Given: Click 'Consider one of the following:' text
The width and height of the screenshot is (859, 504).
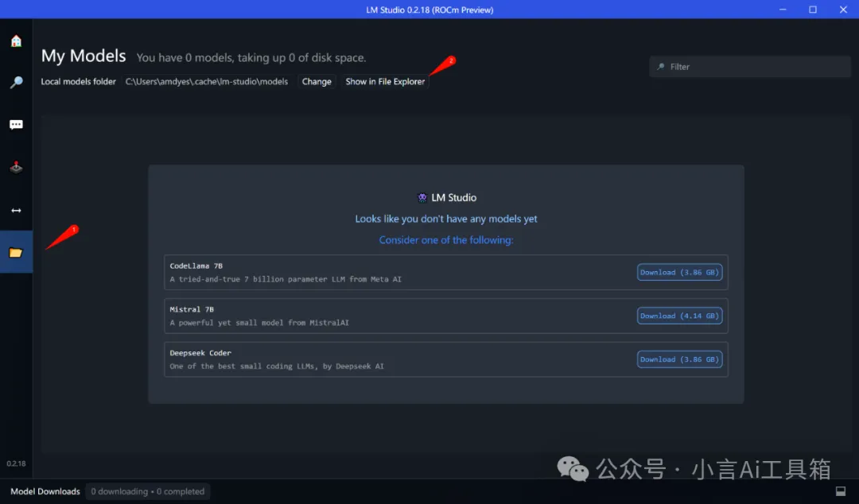Looking at the screenshot, I should click(446, 240).
